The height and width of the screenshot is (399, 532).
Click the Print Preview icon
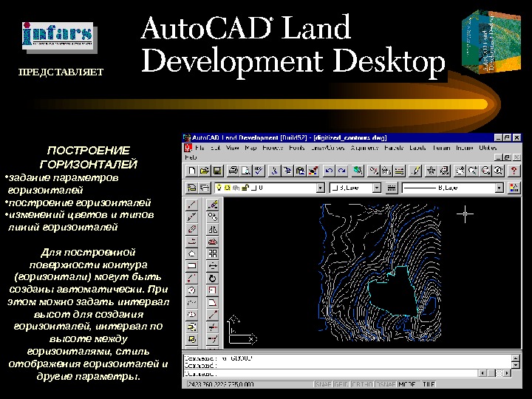(x=245, y=171)
